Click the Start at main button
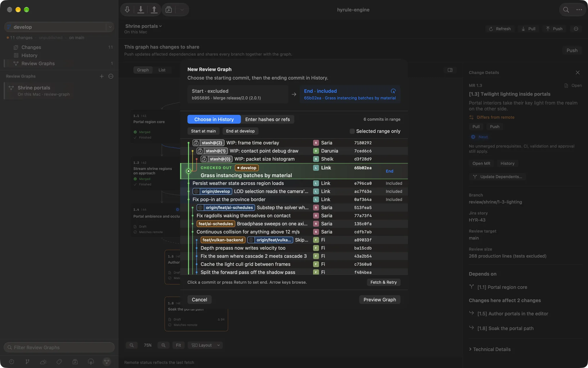Image resolution: width=588 pixels, height=368 pixels. (x=203, y=131)
